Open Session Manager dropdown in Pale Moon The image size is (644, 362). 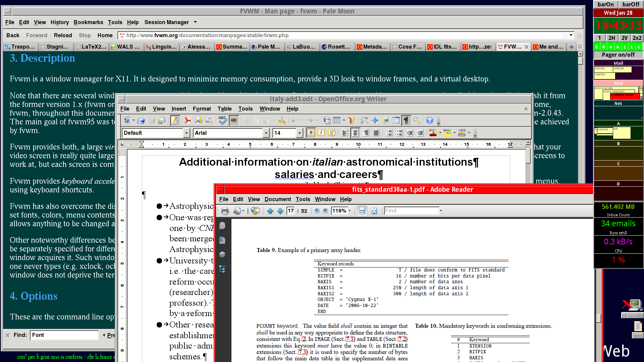[x=195, y=22]
